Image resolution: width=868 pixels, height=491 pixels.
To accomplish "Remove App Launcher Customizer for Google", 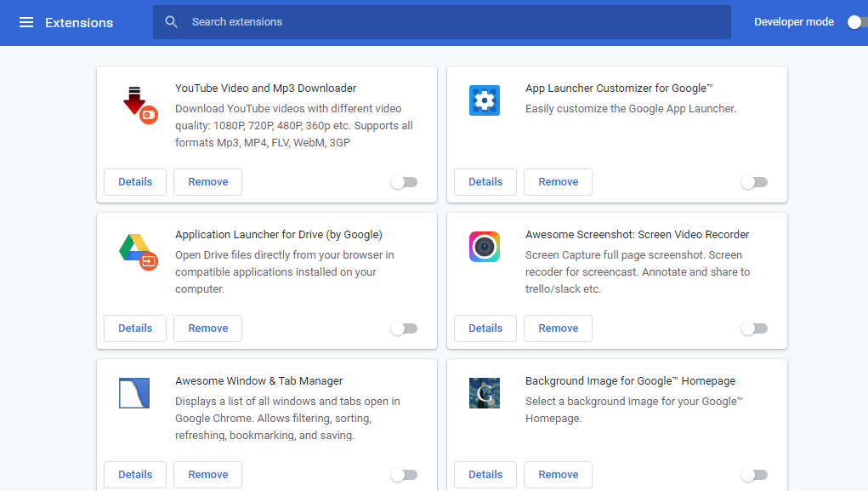I will [558, 182].
